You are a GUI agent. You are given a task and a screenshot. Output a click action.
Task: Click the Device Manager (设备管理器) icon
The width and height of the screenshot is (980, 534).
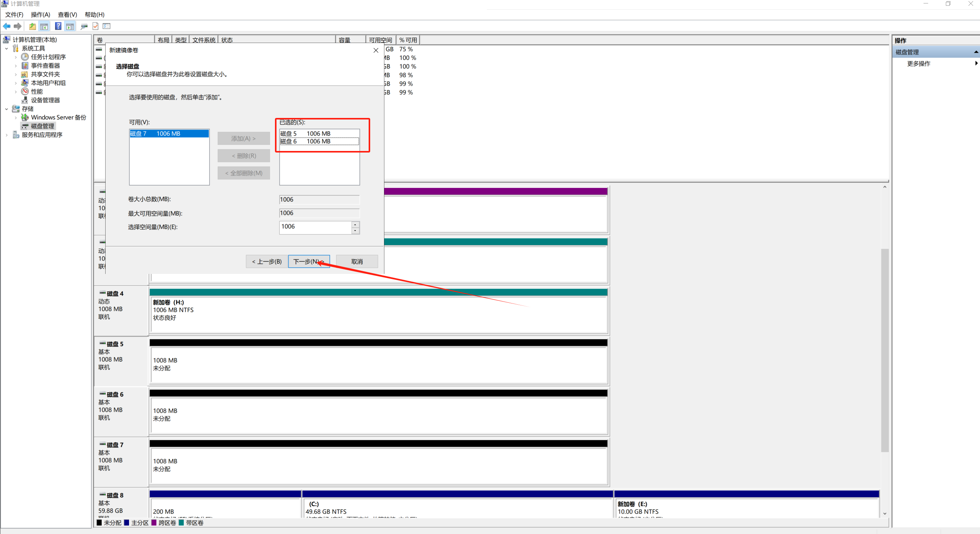[x=25, y=100]
